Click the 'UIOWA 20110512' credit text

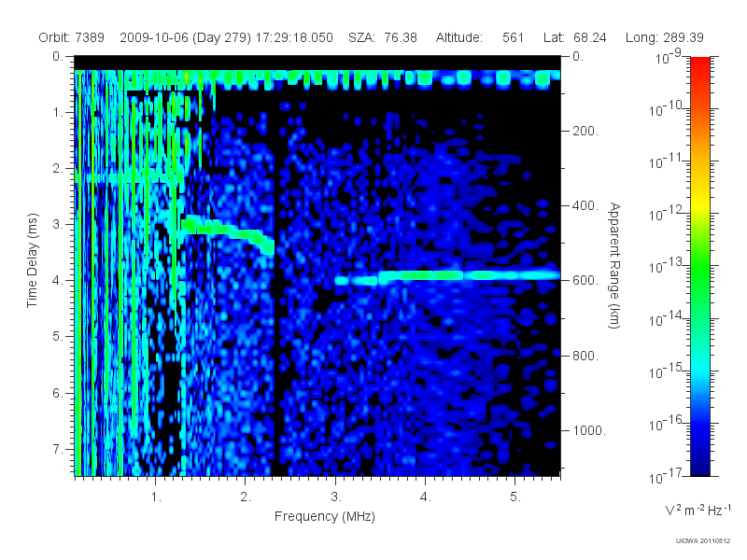[x=703, y=541]
